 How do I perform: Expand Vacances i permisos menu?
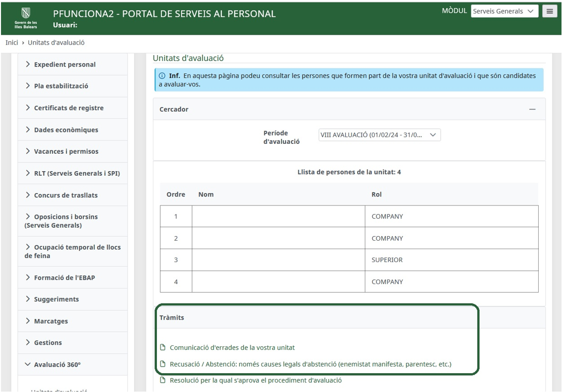(x=66, y=152)
